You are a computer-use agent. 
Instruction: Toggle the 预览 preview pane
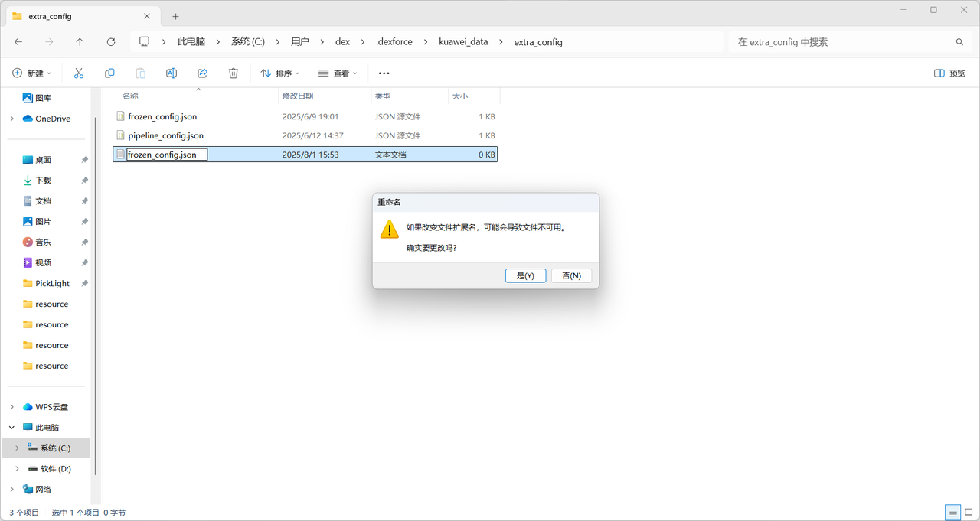[948, 72]
